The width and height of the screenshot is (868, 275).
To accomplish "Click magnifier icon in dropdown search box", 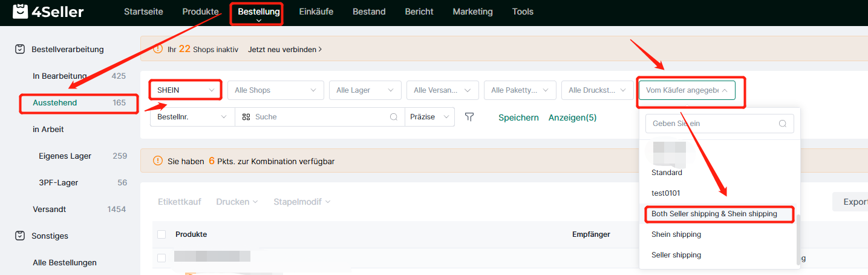I will [782, 124].
